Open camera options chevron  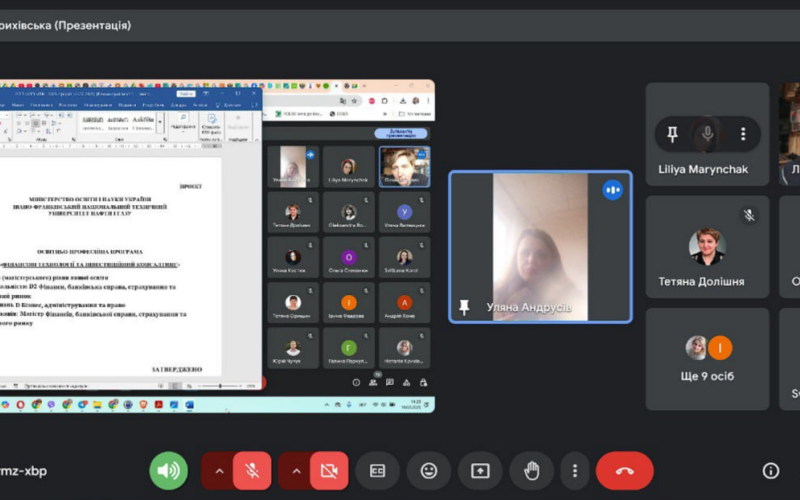click(296, 471)
